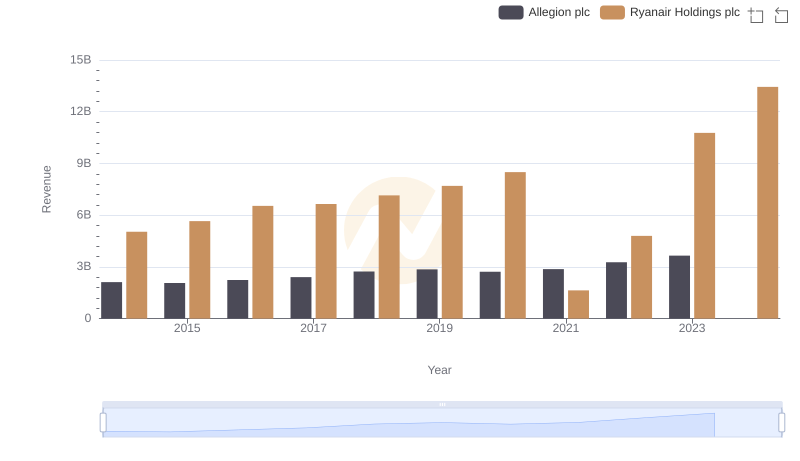Click the Ryanair Holdings plc tan swatch
The height and width of the screenshot is (461, 800).
[x=612, y=12]
